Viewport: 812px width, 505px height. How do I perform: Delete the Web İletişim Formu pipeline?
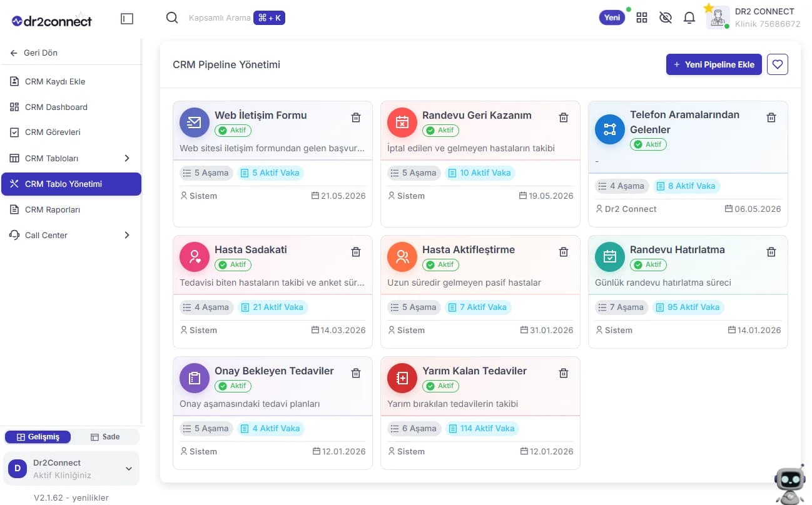pos(356,117)
